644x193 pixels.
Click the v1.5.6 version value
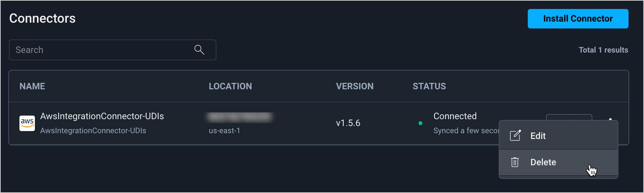point(348,123)
